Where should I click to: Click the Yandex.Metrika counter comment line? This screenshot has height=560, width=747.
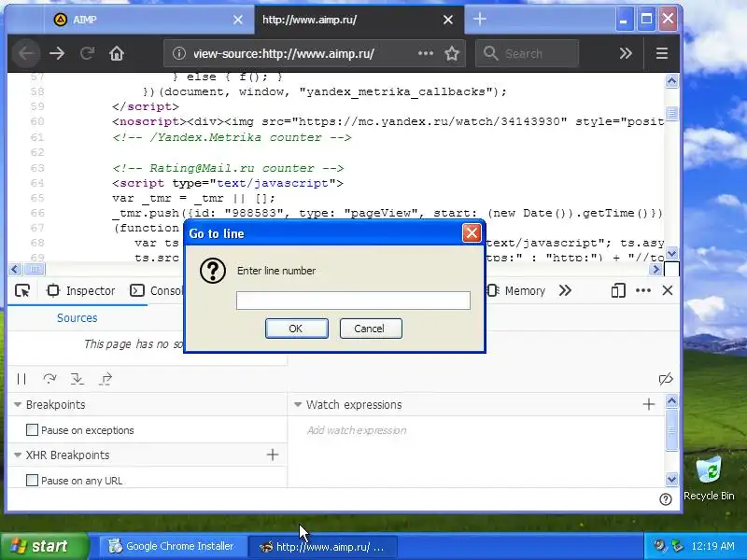(232, 137)
